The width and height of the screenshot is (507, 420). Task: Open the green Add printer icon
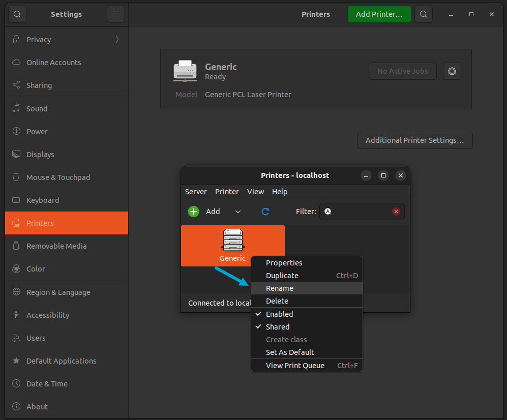193,211
